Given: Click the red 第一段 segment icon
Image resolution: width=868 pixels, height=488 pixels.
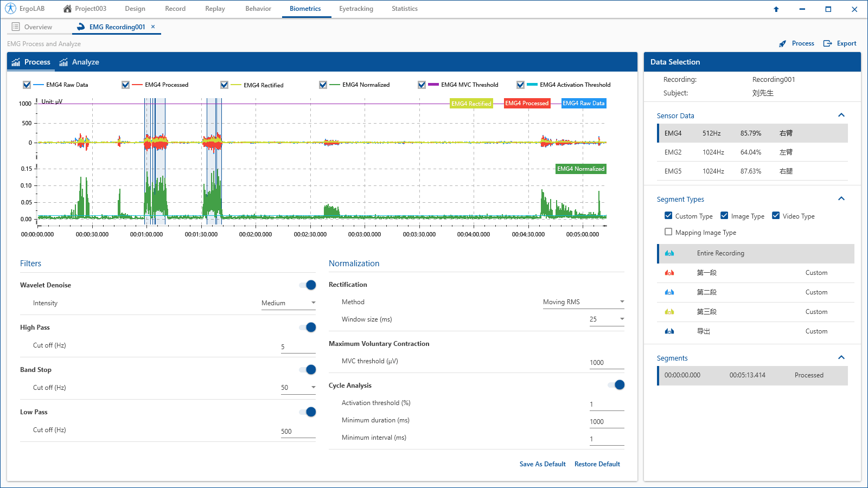Looking at the screenshot, I should coord(669,273).
